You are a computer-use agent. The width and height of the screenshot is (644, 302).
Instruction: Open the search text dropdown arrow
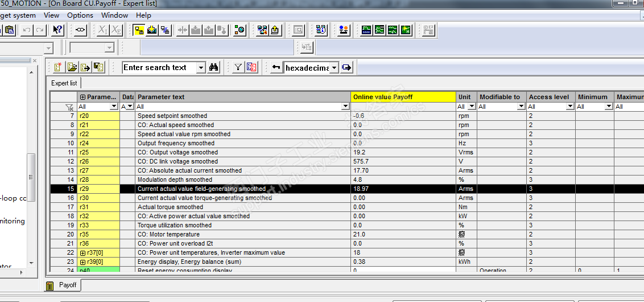coord(201,67)
